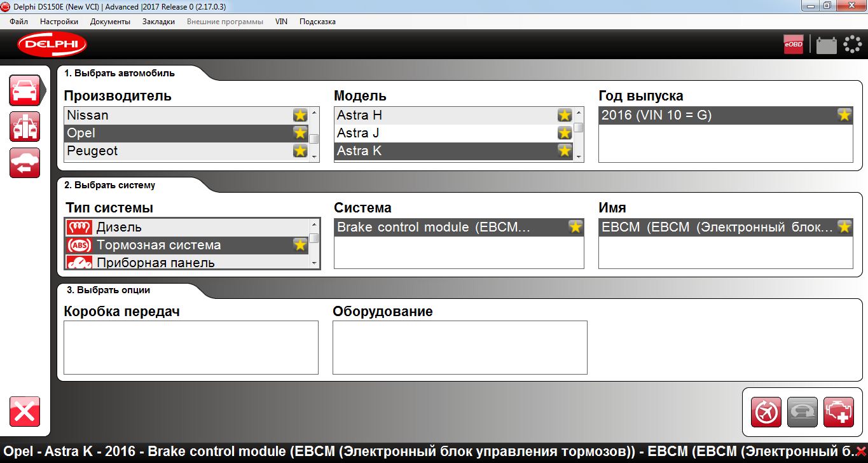This screenshot has width=868, height=463.
Task: Toggle favorite star for Nissan
Action: click(300, 115)
